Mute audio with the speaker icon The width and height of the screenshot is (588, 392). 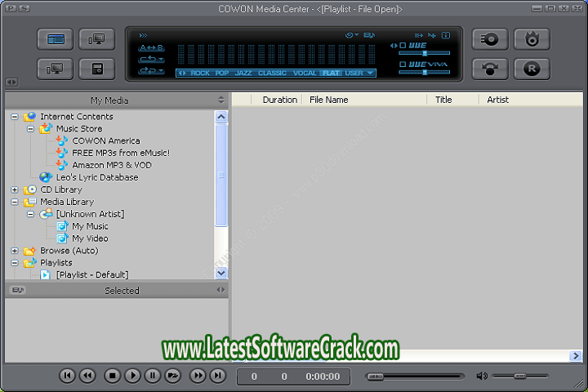[x=482, y=376]
